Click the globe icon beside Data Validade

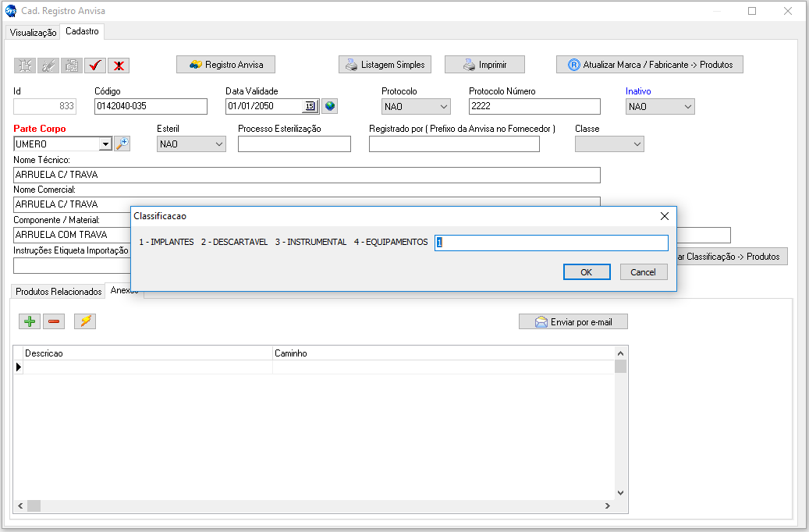point(329,106)
